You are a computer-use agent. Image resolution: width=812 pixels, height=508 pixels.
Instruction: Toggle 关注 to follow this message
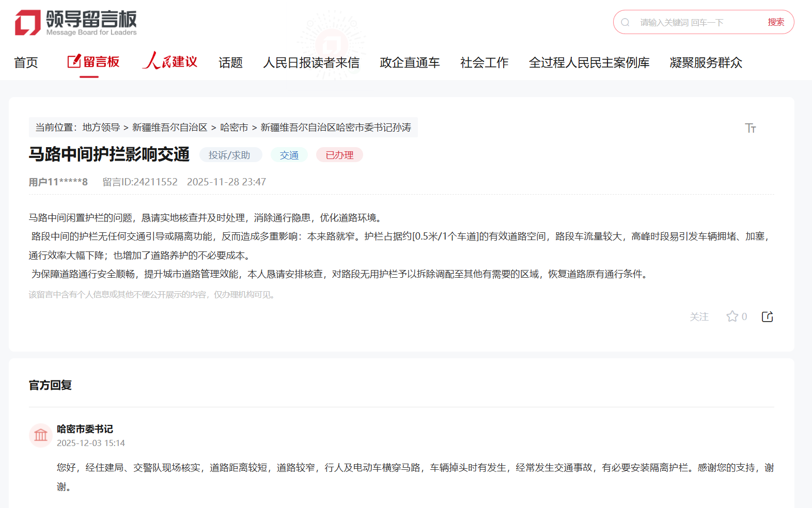pos(699,316)
